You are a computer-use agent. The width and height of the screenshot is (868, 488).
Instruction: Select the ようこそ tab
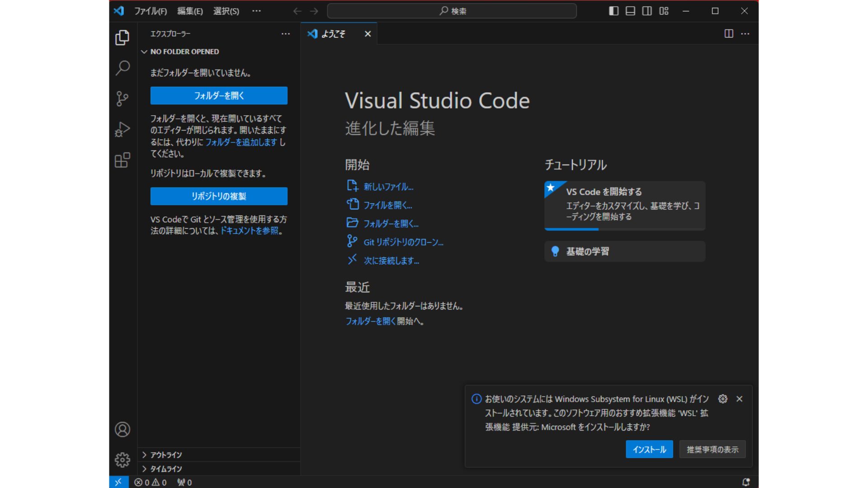pyautogui.click(x=335, y=33)
